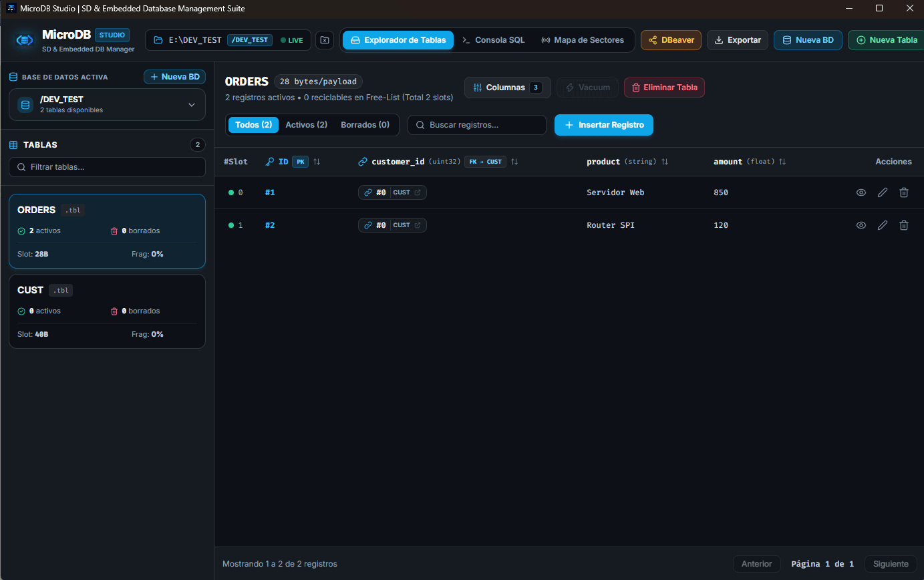Select the ORDERS table card
Image resolution: width=924 pixels, height=580 pixels.
[x=107, y=231]
